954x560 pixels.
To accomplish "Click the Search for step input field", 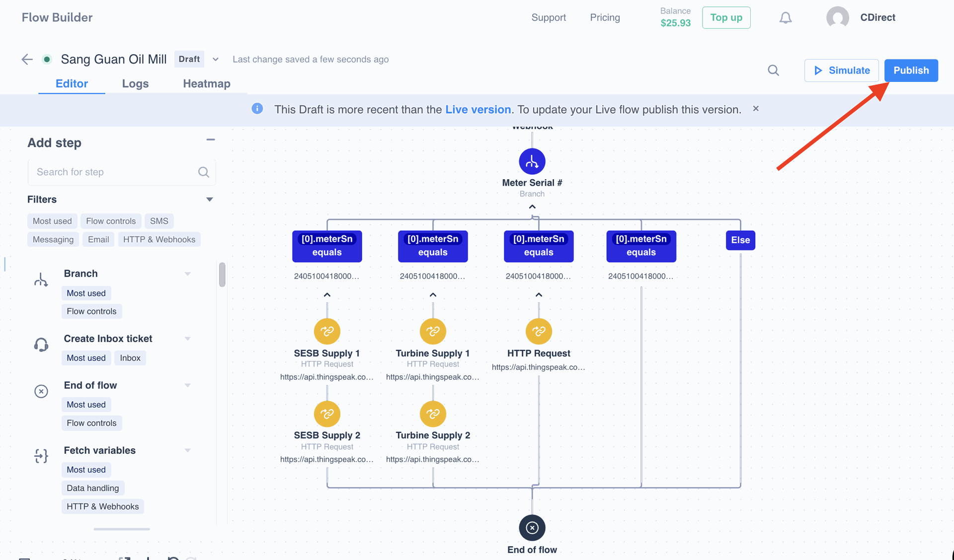I will (114, 172).
